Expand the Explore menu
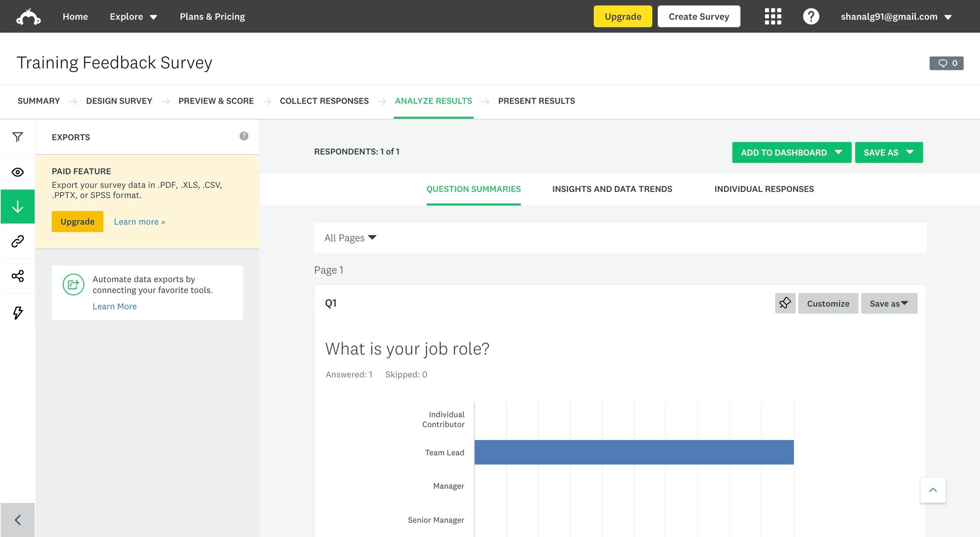980x537 pixels. tap(133, 16)
